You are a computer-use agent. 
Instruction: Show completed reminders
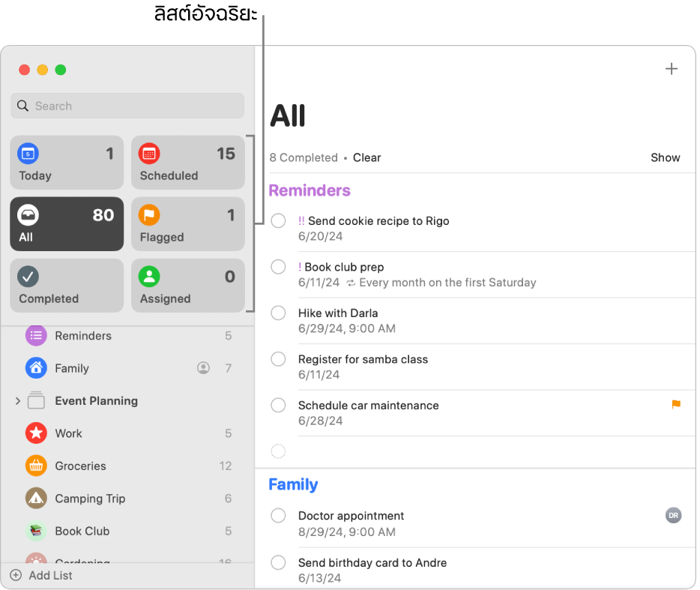pyautogui.click(x=666, y=157)
